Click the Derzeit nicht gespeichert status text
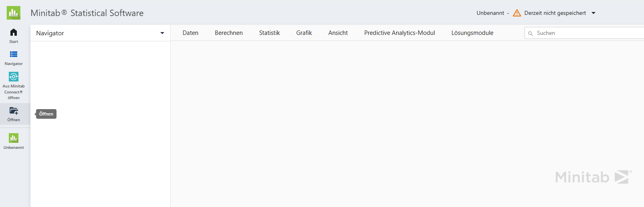The image size is (644, 207). tap(555, 13)
